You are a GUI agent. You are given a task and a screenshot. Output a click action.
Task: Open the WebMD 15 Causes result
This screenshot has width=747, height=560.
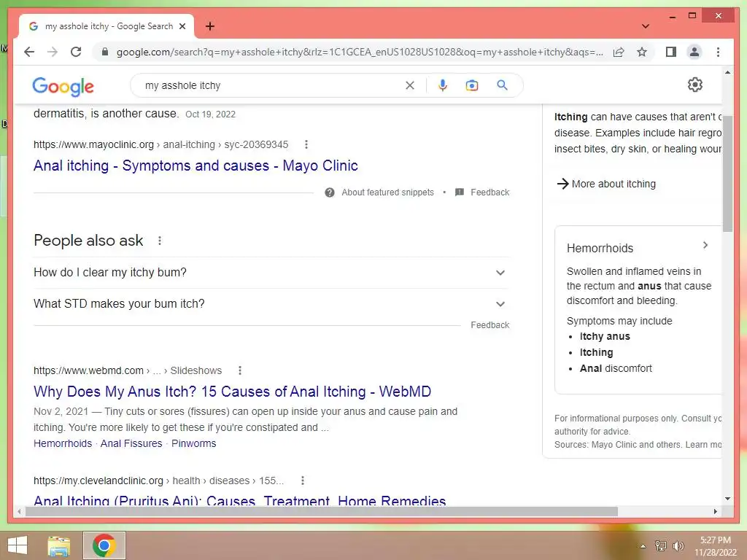pos(232,392)
